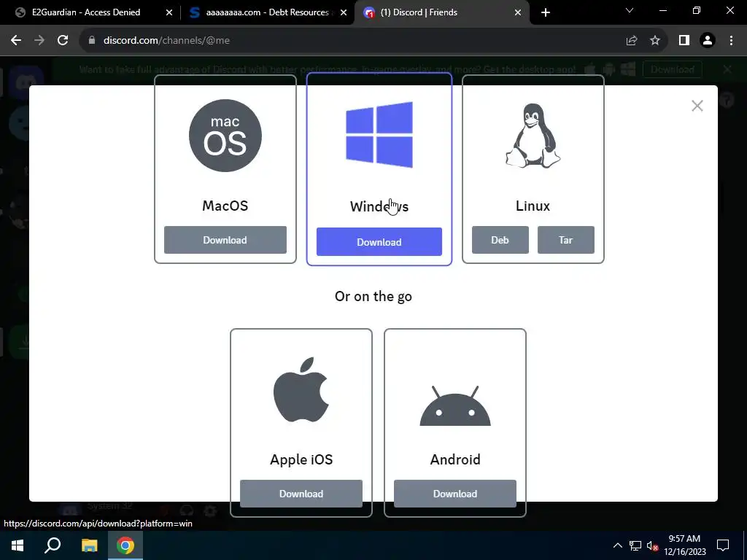
Task: Click the Apple iOS logo icon
Action: [x=301, y=389]
